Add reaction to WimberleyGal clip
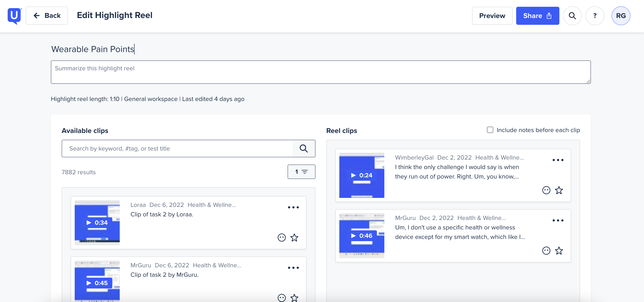 click(x=546, y=190)
